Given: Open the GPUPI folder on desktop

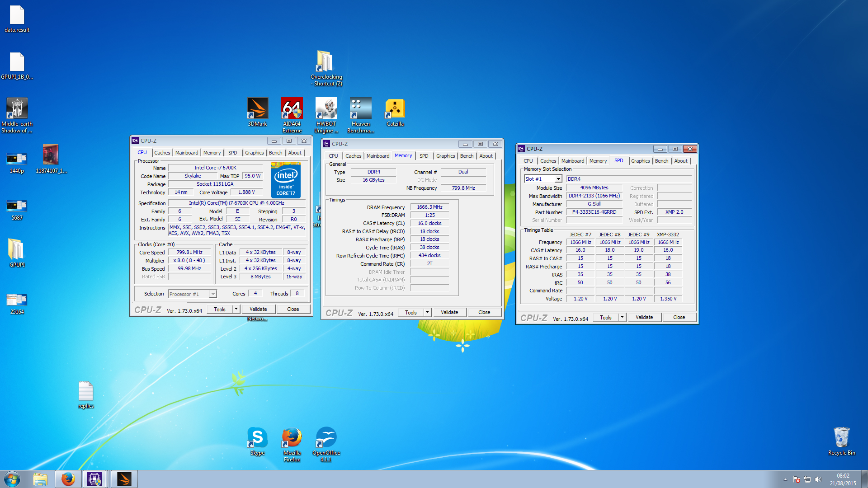Looking at the screenshot, I should pos(17,253).
